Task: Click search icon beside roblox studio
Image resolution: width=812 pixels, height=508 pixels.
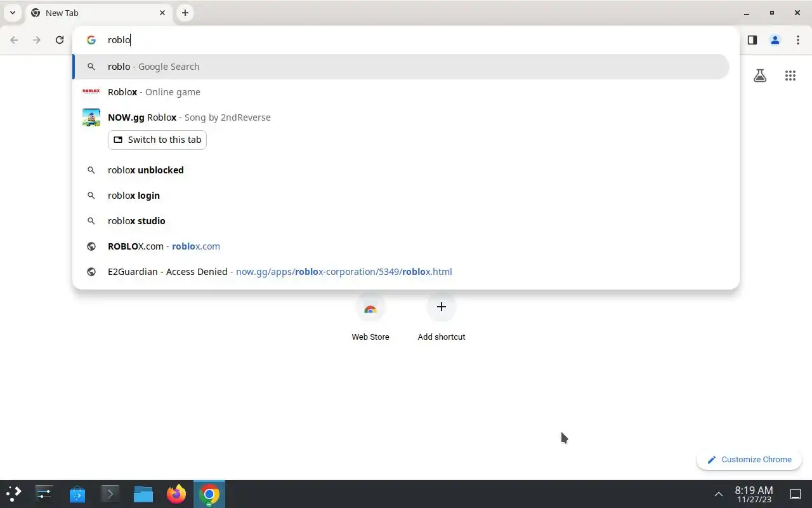Action: pyautogui.click(x=91, y=221)
